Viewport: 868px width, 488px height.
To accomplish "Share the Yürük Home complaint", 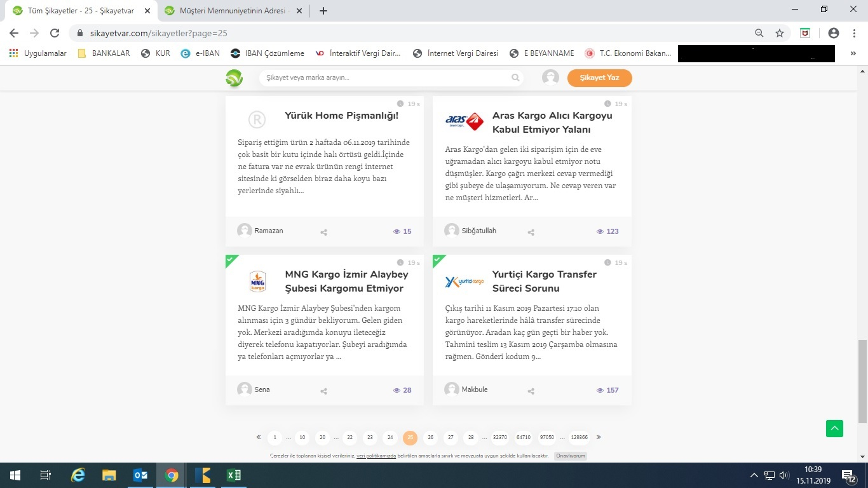I will pos(323,232).
